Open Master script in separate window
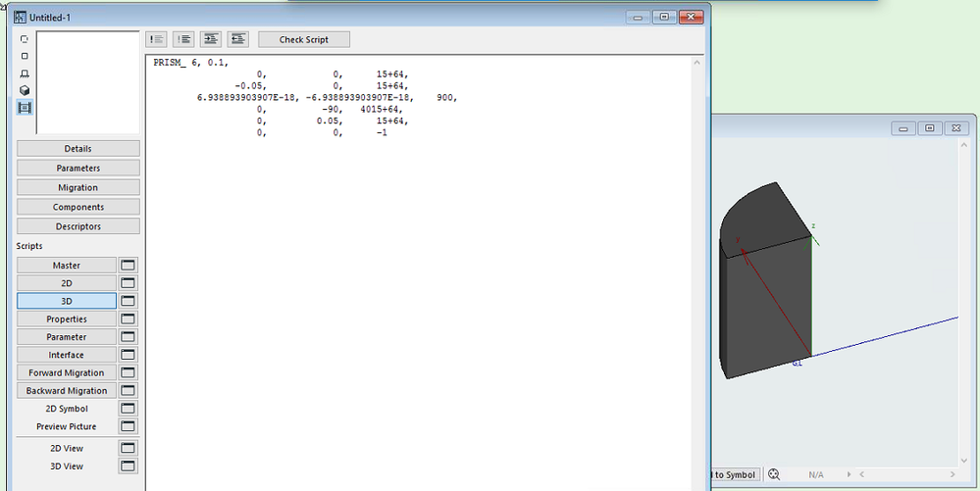 [x=129, y=266]
